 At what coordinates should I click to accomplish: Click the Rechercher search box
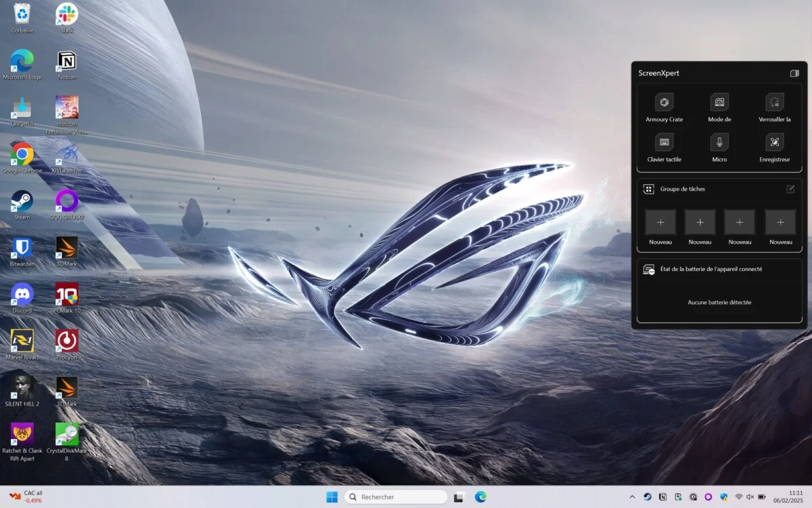395,496
